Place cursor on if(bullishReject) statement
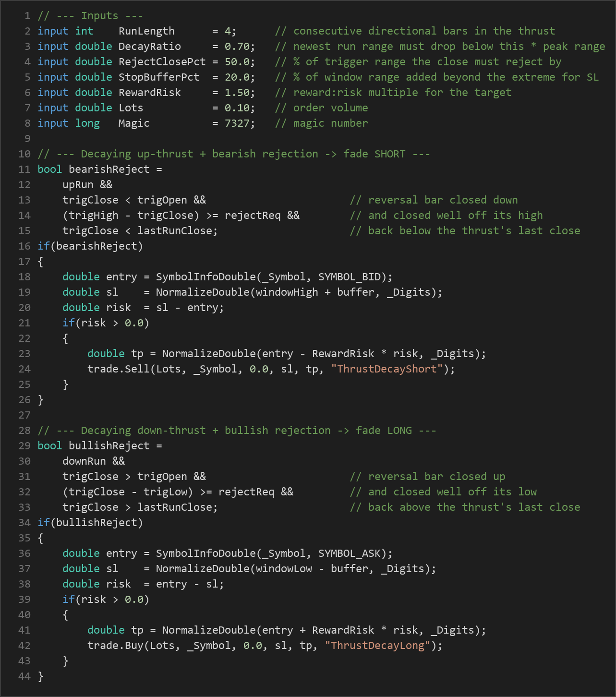 point(90,523)
